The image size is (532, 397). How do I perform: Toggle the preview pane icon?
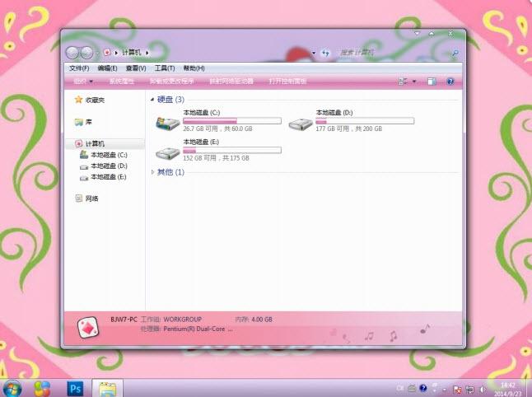tap(432, 82)
